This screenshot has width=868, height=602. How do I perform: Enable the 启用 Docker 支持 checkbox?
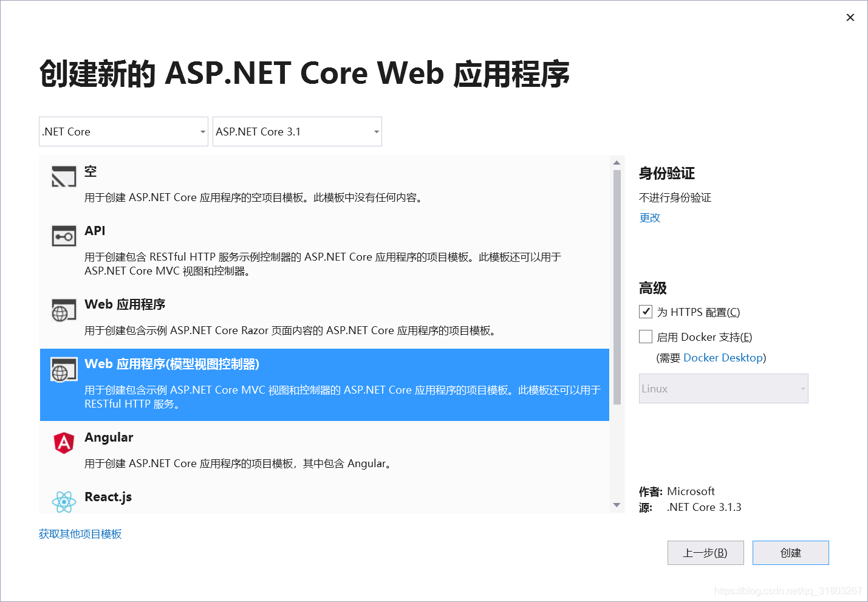point(646,337)
